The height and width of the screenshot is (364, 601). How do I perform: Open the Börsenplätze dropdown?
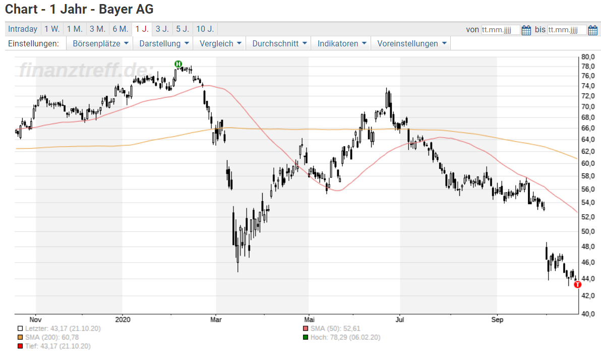pos(100,44)
